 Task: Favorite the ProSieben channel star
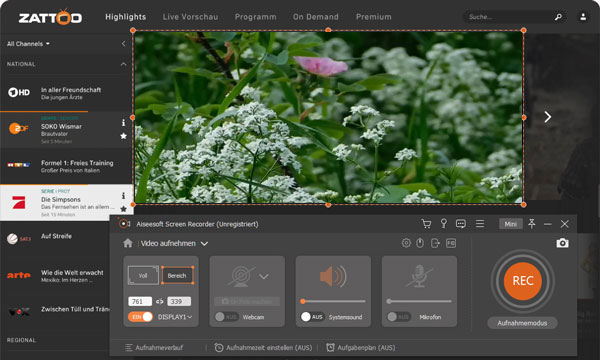[123, 209]
